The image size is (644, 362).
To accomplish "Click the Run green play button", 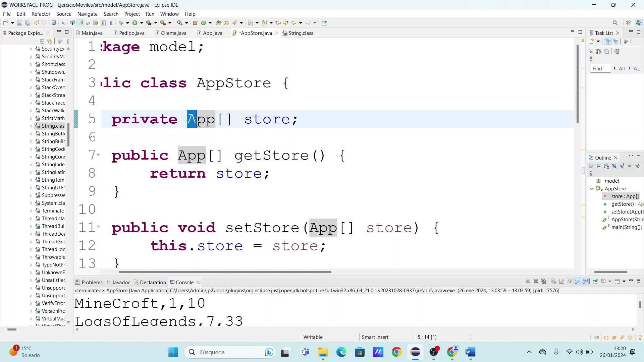I will point(135,23).
